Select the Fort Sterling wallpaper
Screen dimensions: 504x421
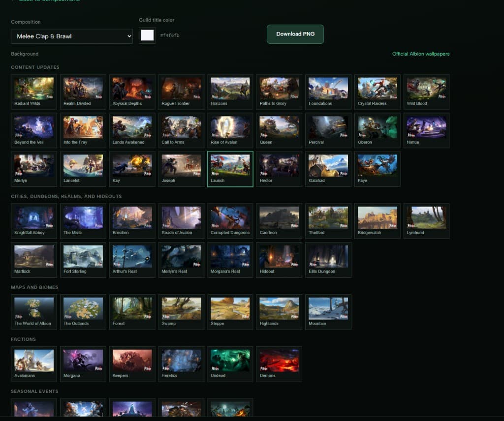click(83, 260)
